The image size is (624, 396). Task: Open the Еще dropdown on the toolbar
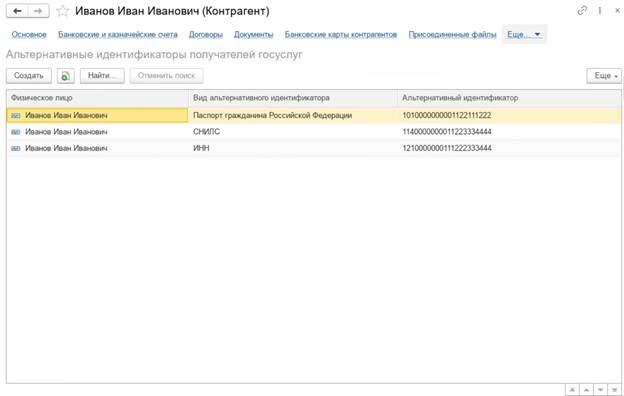click(x=604, y=76)
